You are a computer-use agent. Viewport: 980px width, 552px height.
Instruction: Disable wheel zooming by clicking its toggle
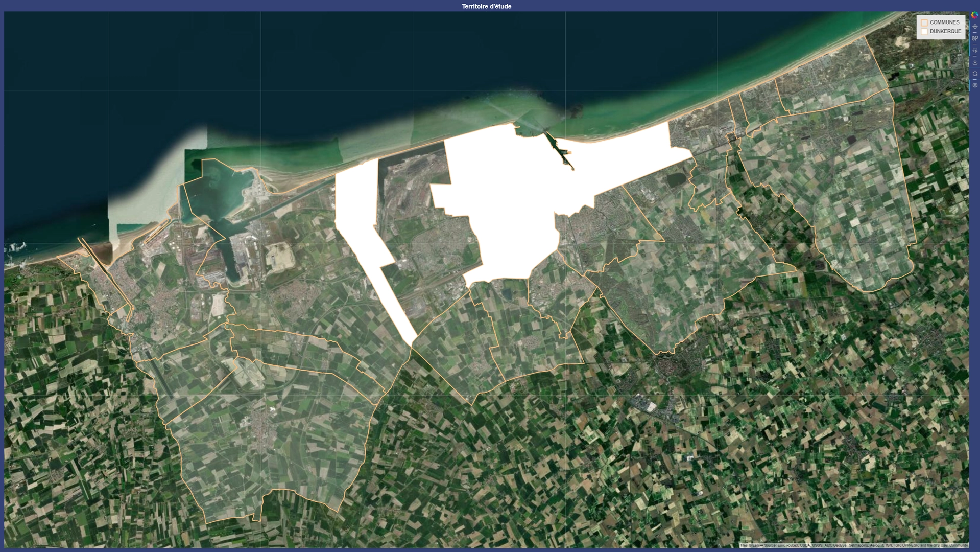[974, 38]
